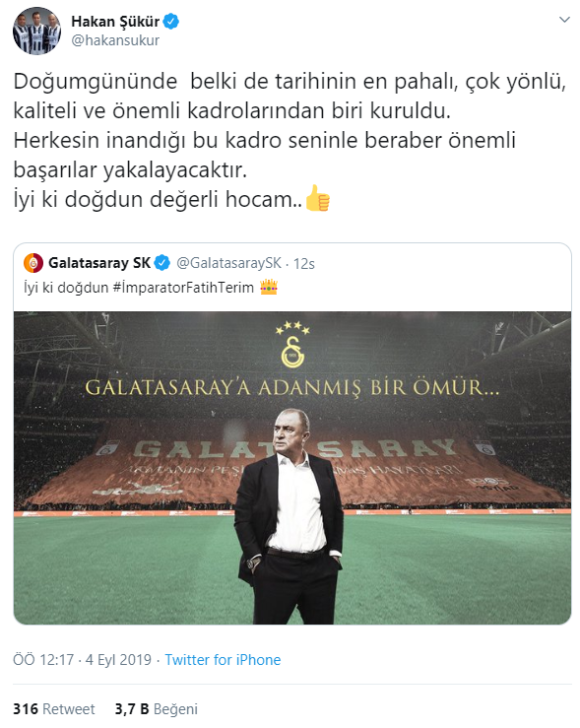Screen dimensions: 580x728
Task: Click the verified badge next to Hakan Şükür
Action: click(x=171, y=22)
